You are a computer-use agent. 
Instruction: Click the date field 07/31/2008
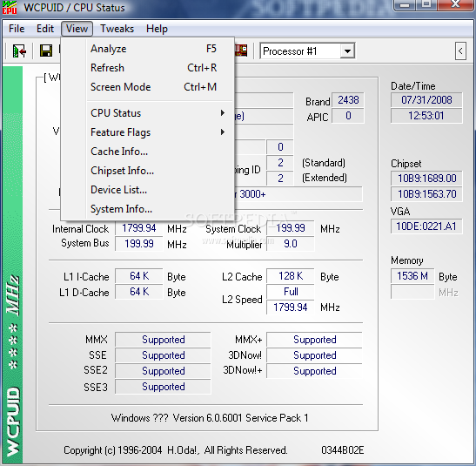(426, 100)
